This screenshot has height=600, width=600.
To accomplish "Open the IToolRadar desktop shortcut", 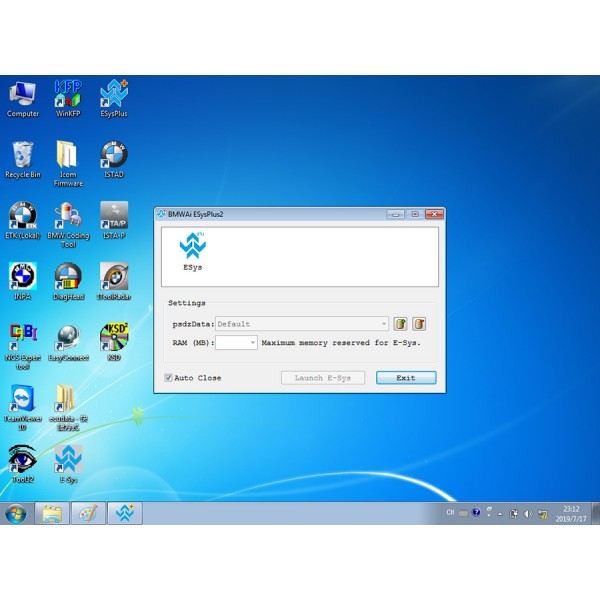I will (x=114, y=282).
